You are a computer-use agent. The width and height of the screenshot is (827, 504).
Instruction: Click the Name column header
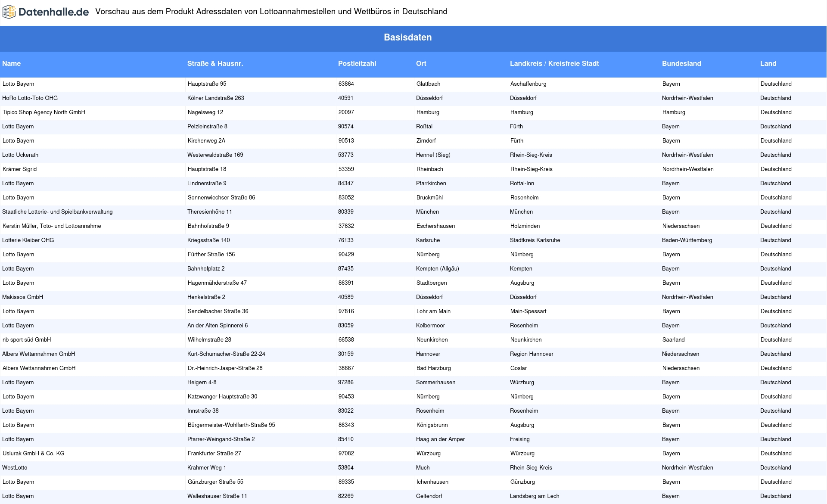(12, 63)
